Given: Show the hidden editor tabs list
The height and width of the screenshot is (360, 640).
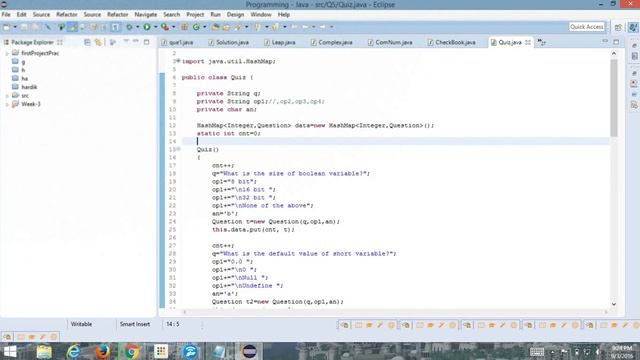Looking at the screenshot, I should (x=542, y=42).
